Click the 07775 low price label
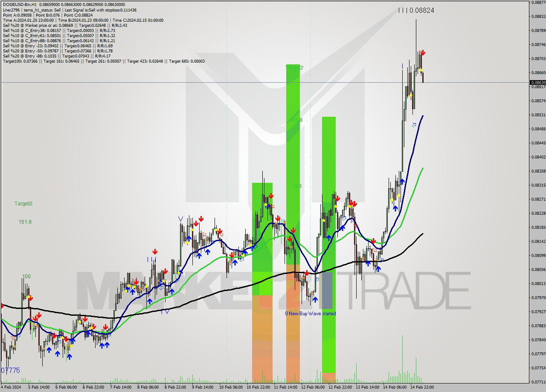Screen dimensions: 546x392 [10, 371]
